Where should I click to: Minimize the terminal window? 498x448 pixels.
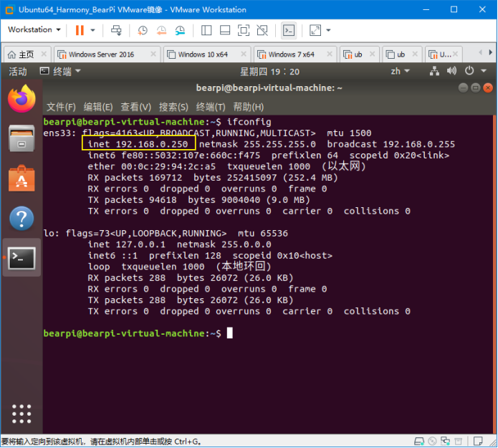[x=464, y=87]
